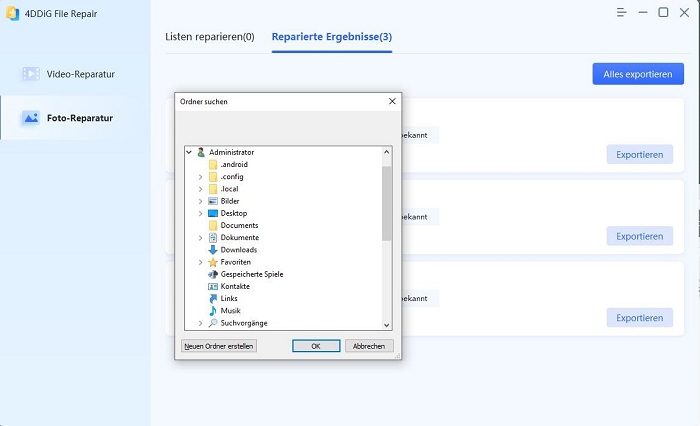Image resolution: width=700 pixels, height=426 pixels.
Task: Collapse the Administrator tree node
Action: [189, 152]
